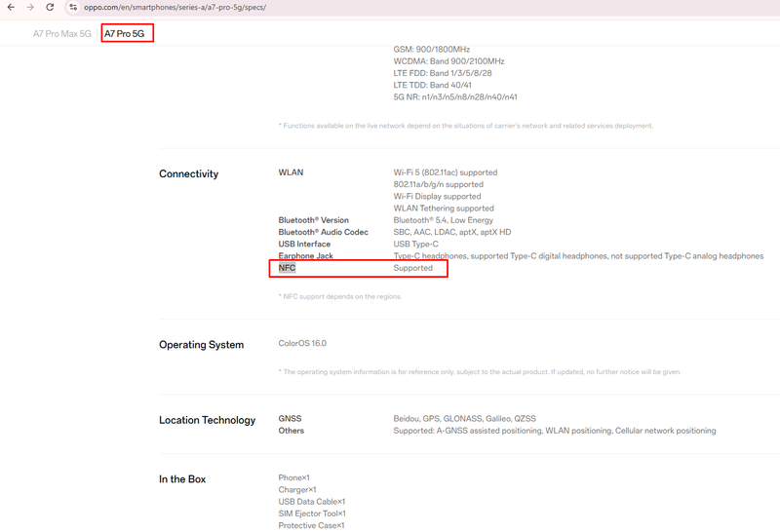This screenshot has width=780, height=532.
Task: Go back to the previous page
Action: click(x=11, y=7)
